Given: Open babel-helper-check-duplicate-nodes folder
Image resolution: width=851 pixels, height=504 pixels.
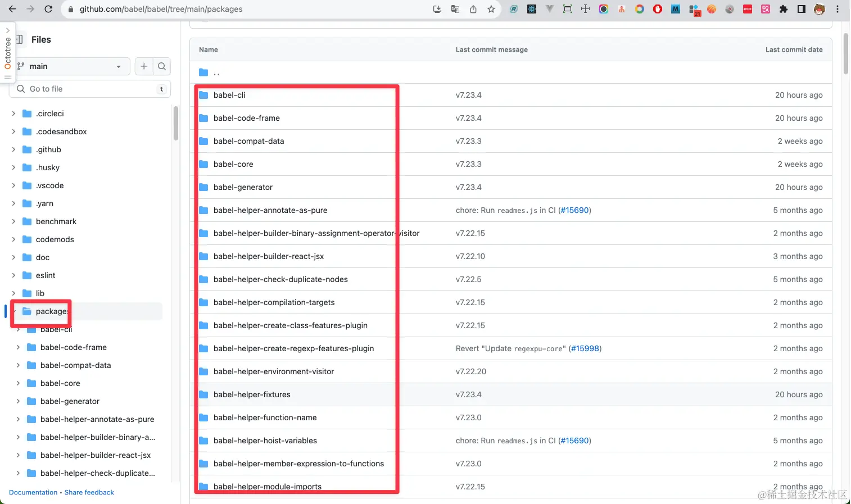Looking at the screenshot, I should tap(280, 279).
